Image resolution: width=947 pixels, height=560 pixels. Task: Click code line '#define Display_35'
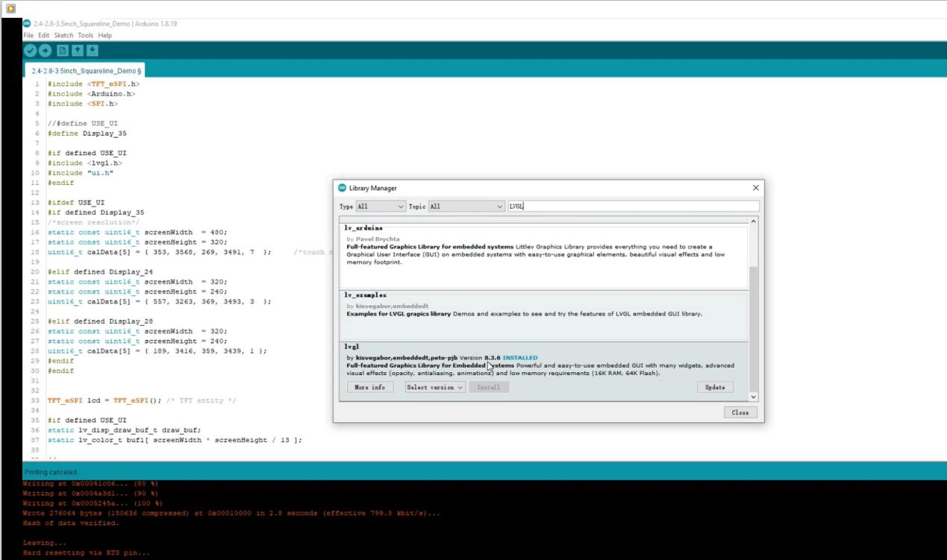pos(87,133)
